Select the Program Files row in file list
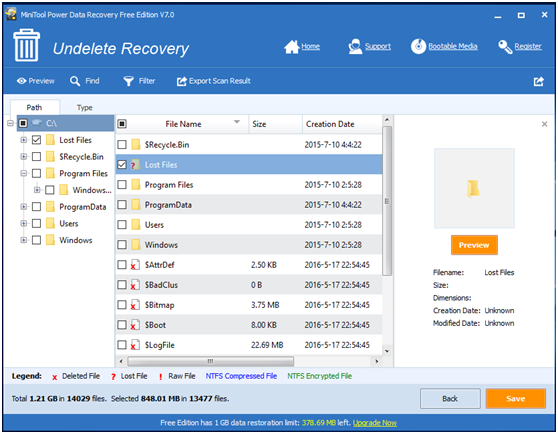558x434 pixels. [249, 185]
